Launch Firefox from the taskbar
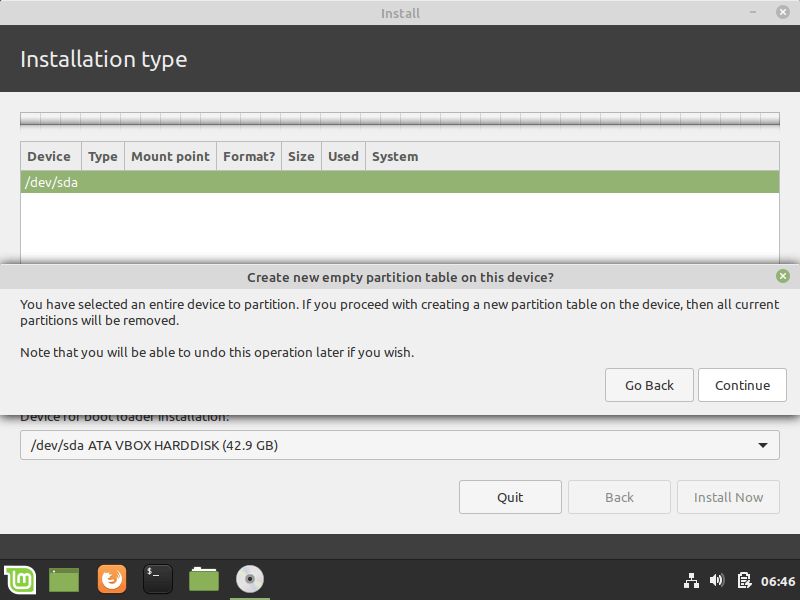 [111, 580]
